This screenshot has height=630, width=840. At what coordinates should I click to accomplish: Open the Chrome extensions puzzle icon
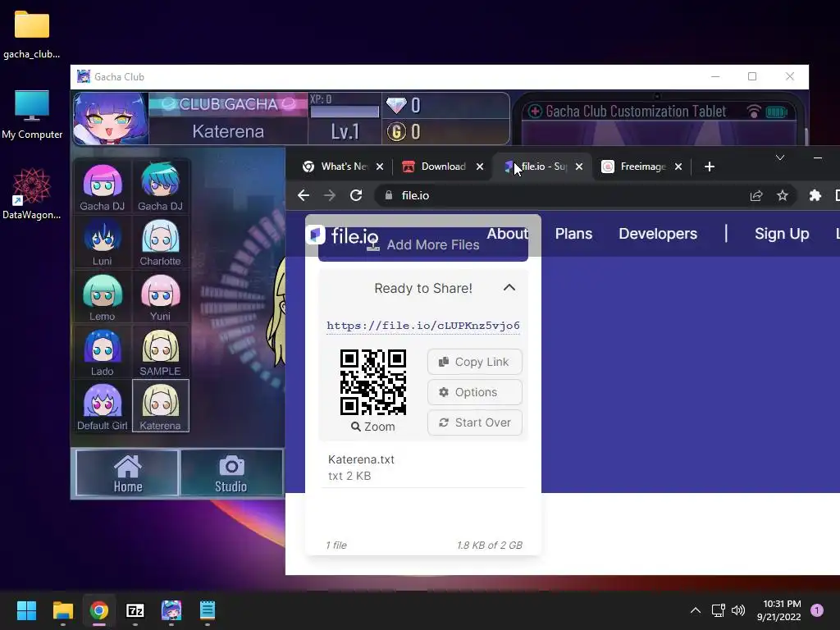[x=815, y=195]
